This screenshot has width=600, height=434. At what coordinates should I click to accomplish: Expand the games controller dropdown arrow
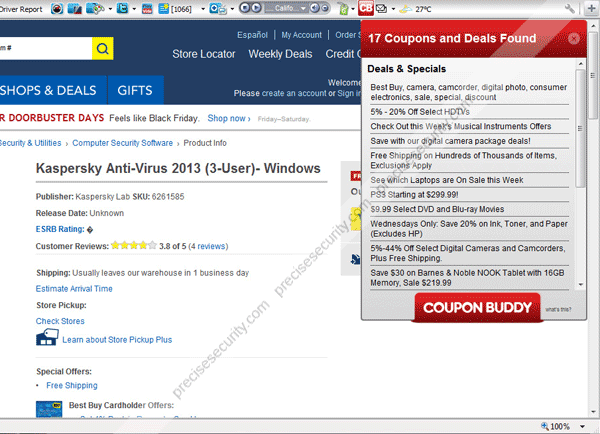pyautogui.click(x=110, y=9)
